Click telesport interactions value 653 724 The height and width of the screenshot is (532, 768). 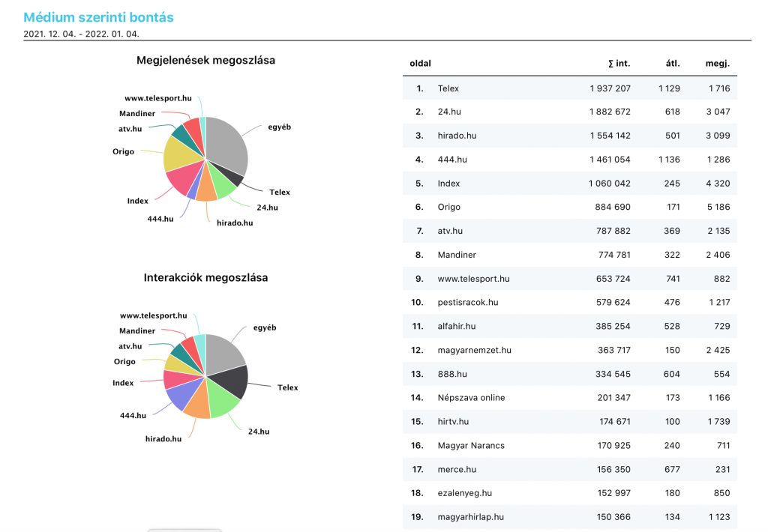point(613,279)
